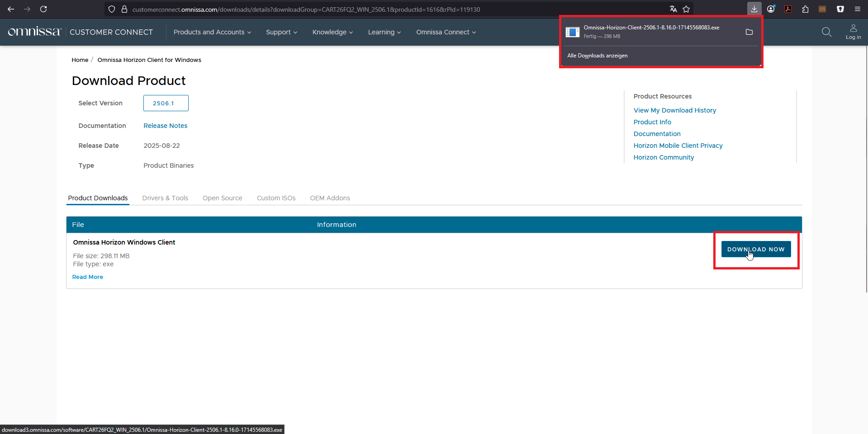Click the translate page icon in address bar

pos(673,9)
